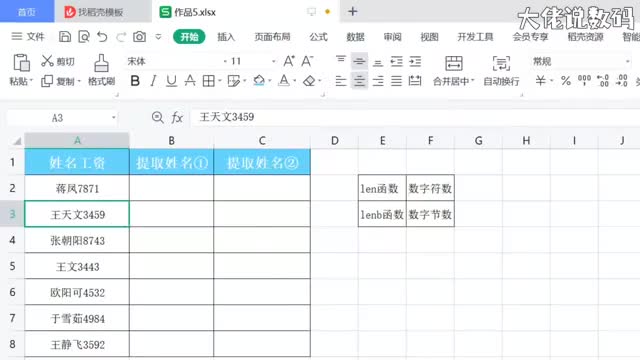Undo the last action
This screenshot has width=640, height=360.
point(102,37)
